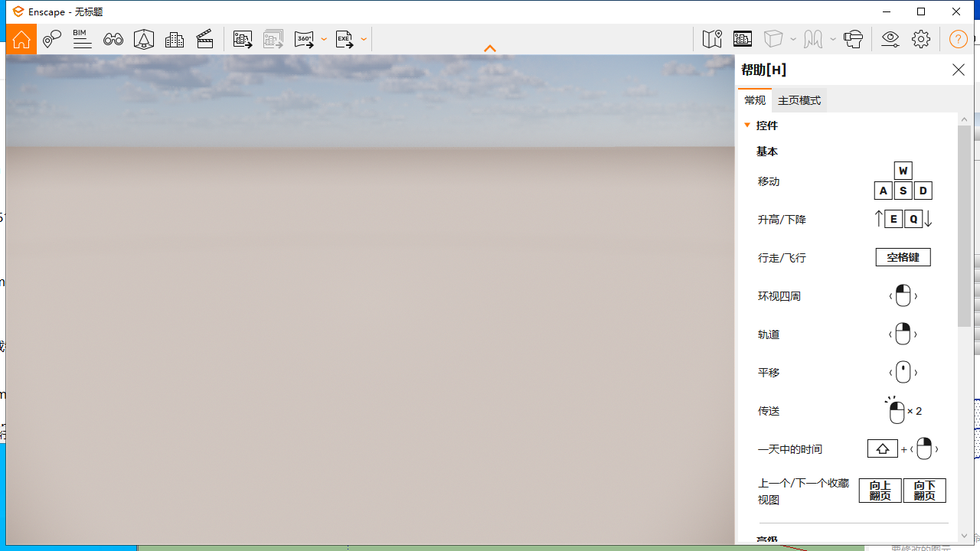Open Visual Settings via the eye icon
The image size is (980, 551).
(x=890, y=39)
